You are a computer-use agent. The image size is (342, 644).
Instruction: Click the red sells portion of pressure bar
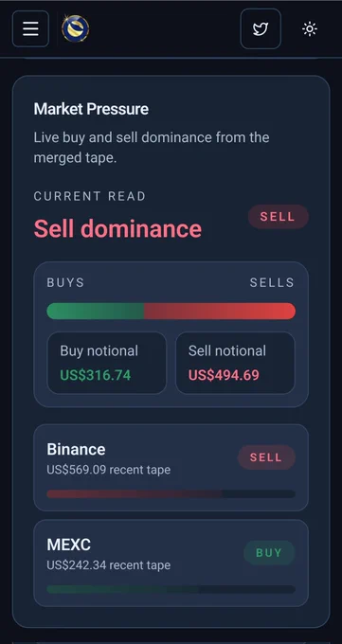(220, 311)
